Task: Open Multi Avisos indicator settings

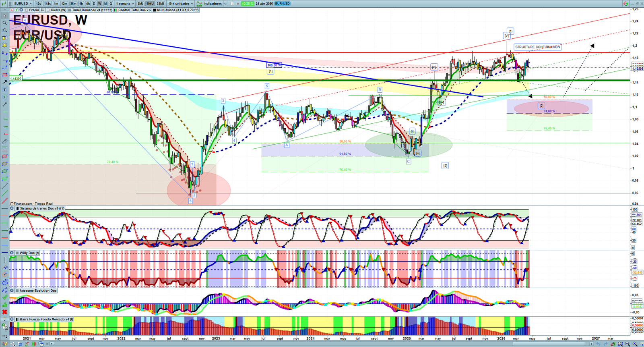Action: click(176, 10)
